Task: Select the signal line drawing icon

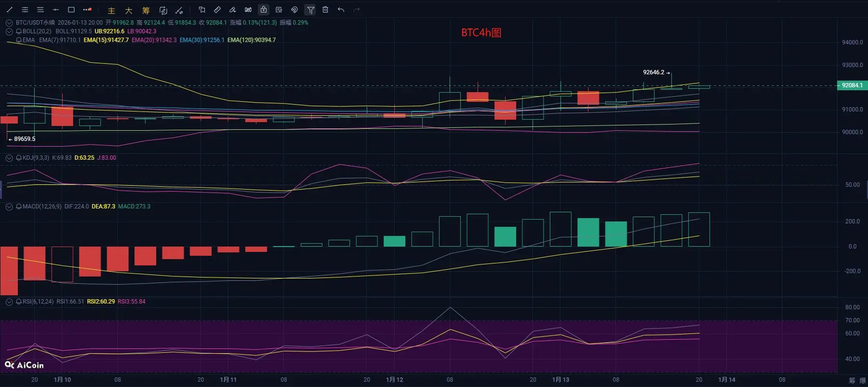Action: pyautogui.click(x=179, y=10)
